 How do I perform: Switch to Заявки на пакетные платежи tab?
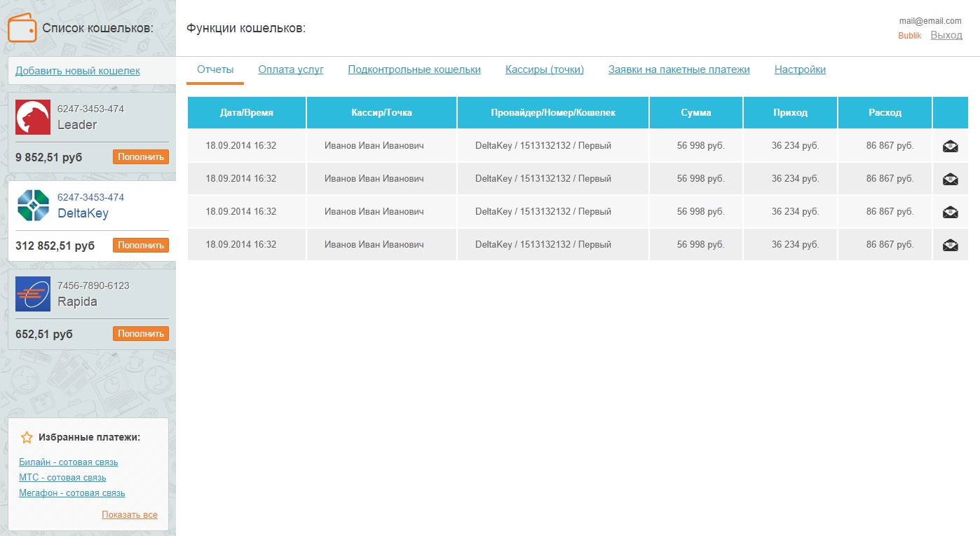coord(679,69)
